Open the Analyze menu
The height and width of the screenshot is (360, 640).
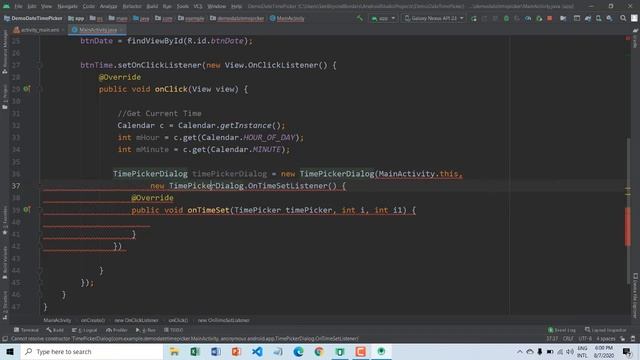click(x=108, y=6)
